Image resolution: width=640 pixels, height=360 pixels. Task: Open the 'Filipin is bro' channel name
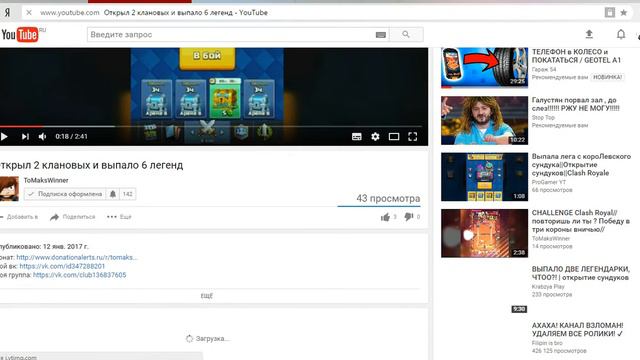[547, 343]
